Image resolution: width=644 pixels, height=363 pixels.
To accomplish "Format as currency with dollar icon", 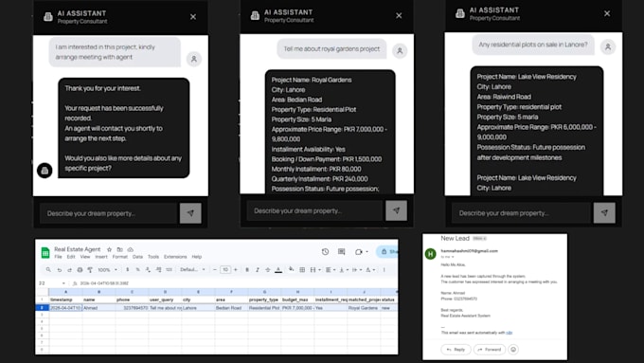I will 127,270.
